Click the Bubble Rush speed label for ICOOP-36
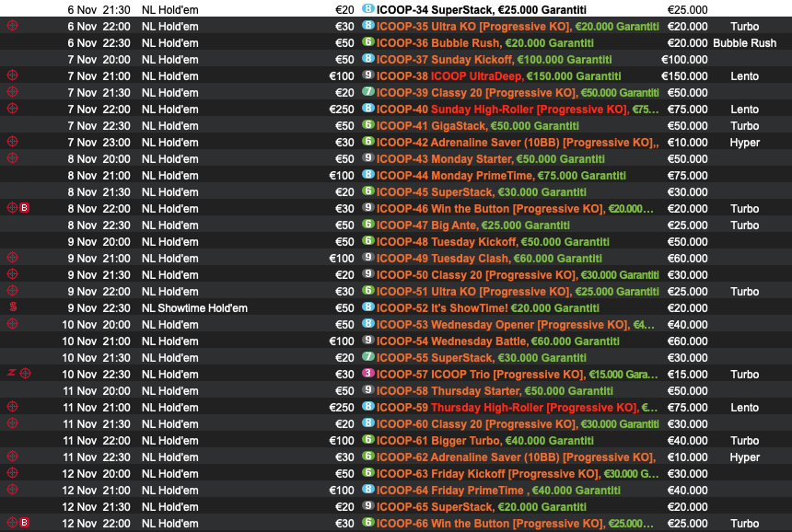 point(744,43)
